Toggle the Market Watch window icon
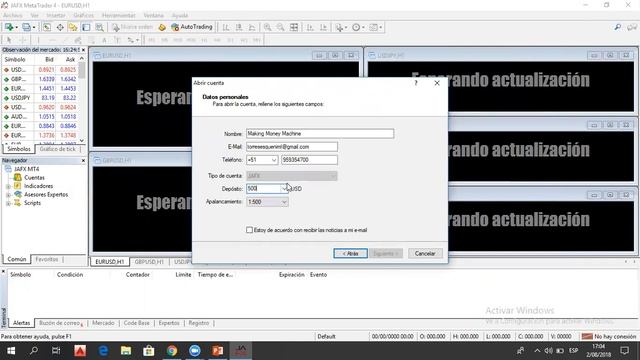 pos(47,27)
